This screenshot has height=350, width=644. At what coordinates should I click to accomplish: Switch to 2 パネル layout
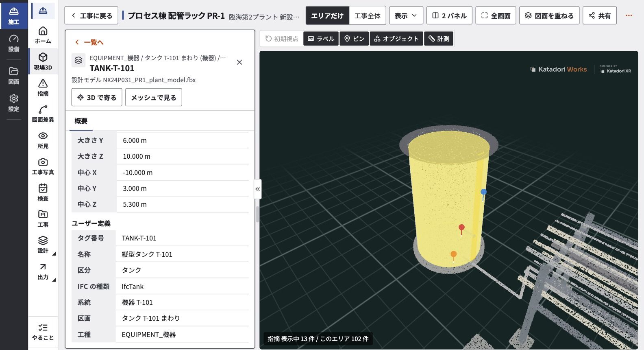pyautogui.click(x=449, y=15)
